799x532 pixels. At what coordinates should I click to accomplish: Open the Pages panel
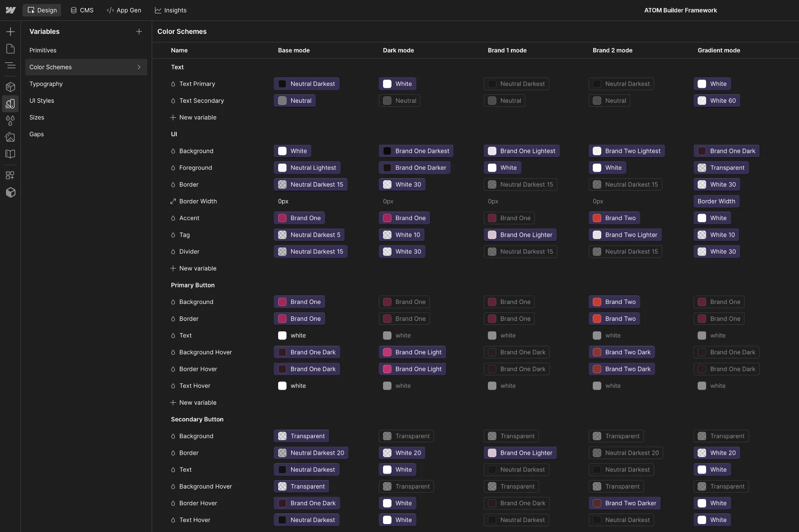click(11, 49)
